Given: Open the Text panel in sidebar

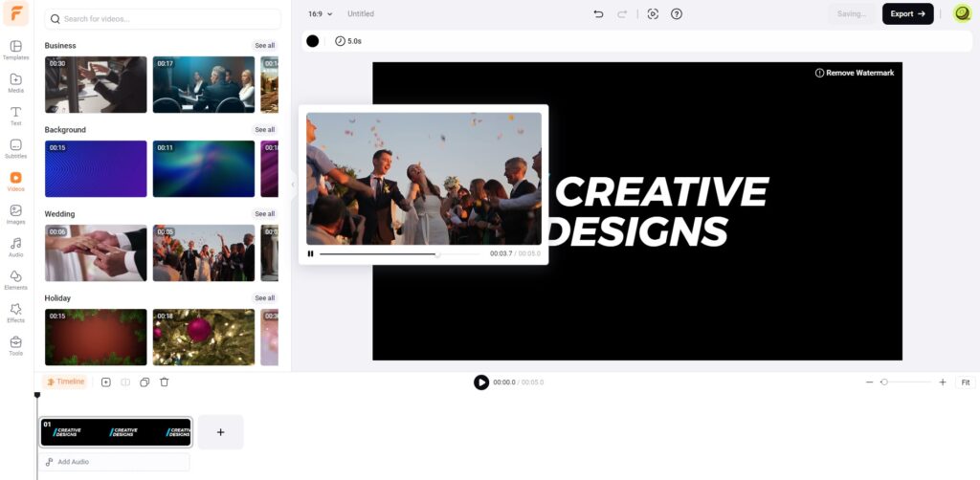Looking at the screenshot, I should click(x=15, y=116).
